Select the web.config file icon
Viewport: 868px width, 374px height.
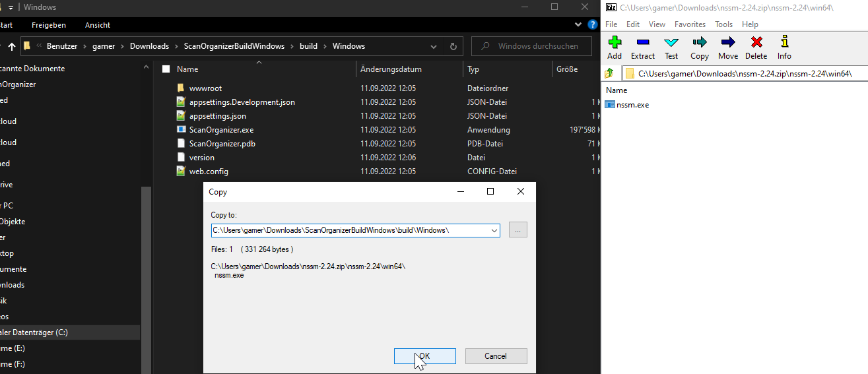(x=181, y=171)
